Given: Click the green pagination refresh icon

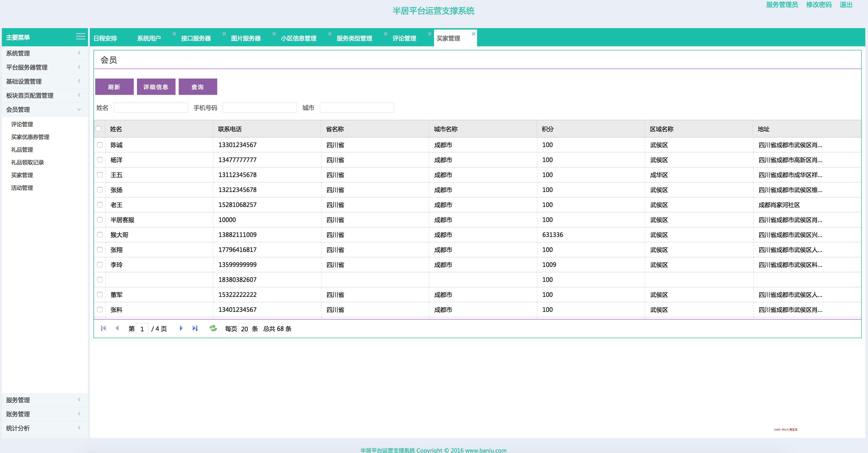Looking at the screenshot, I should (x=213, y=328).
